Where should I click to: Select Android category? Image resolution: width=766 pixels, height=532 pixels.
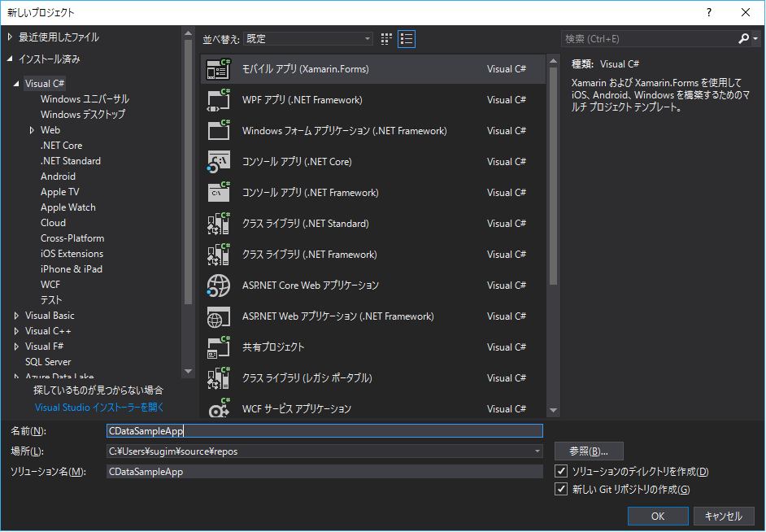tap(58, 177)
